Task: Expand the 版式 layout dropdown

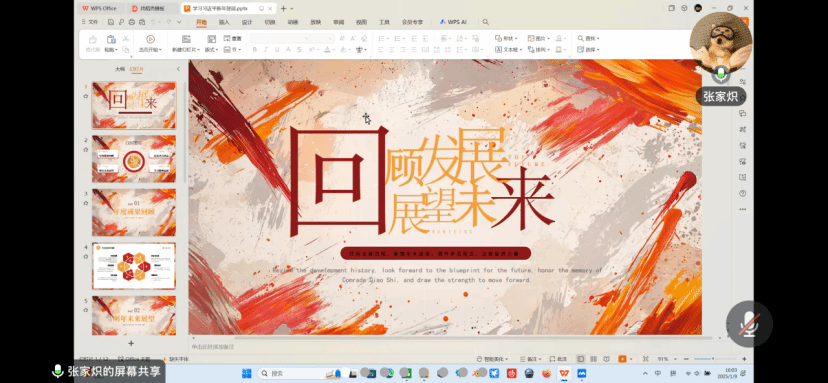Action: 211,50
